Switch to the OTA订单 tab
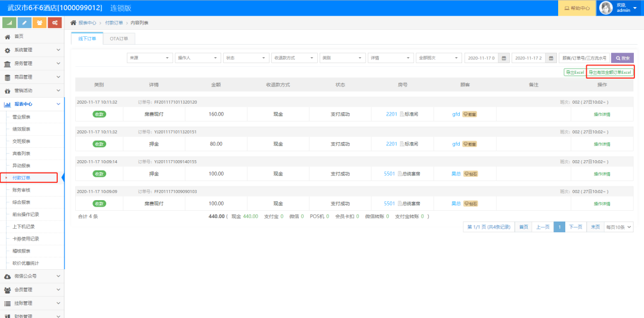 click(119, 39)
